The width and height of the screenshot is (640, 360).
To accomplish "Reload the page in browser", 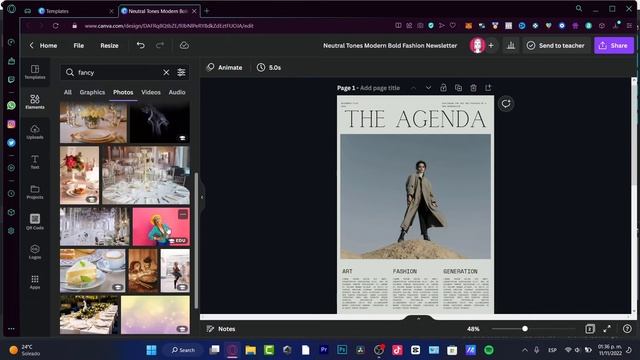I will (x=56, y=26).
